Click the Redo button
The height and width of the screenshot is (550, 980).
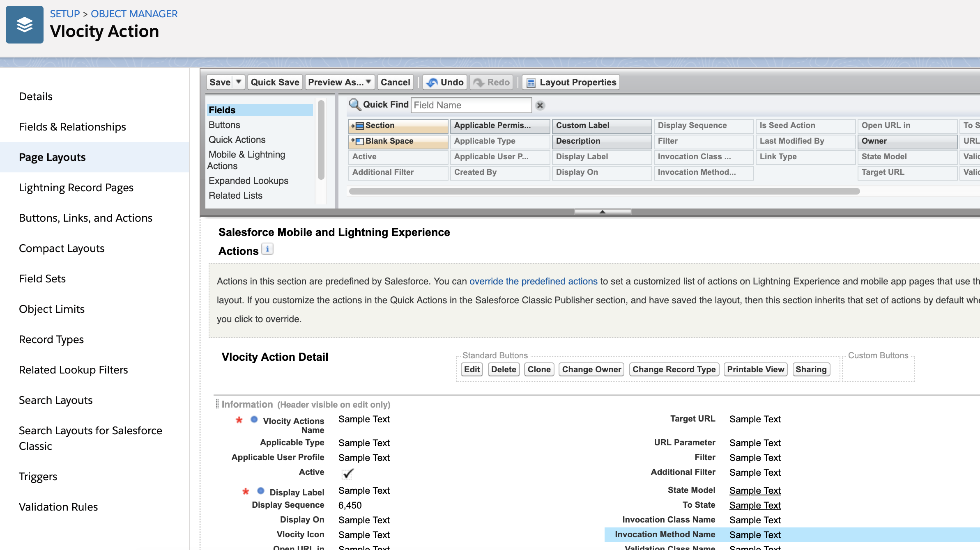coord(491,82)
